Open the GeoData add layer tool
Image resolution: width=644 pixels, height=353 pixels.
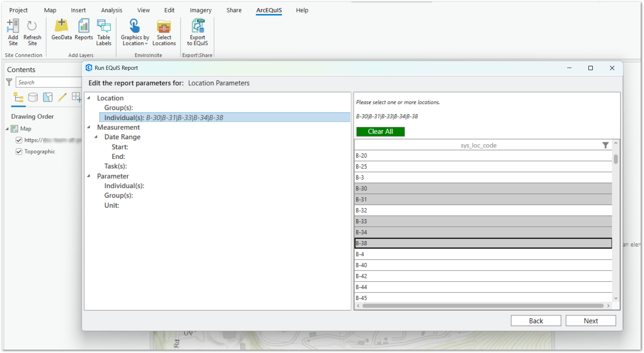[x=61, y=30]
